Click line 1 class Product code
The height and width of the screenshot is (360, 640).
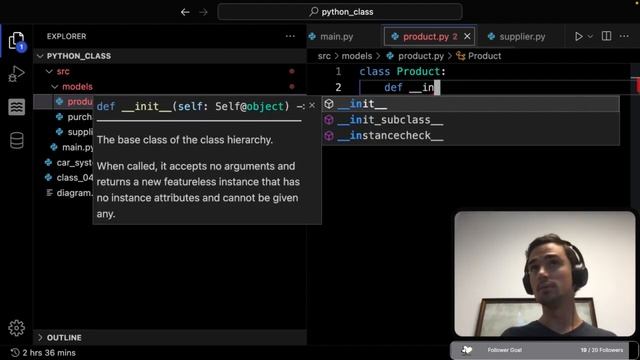pyautogui.click(x=402, y=72)
